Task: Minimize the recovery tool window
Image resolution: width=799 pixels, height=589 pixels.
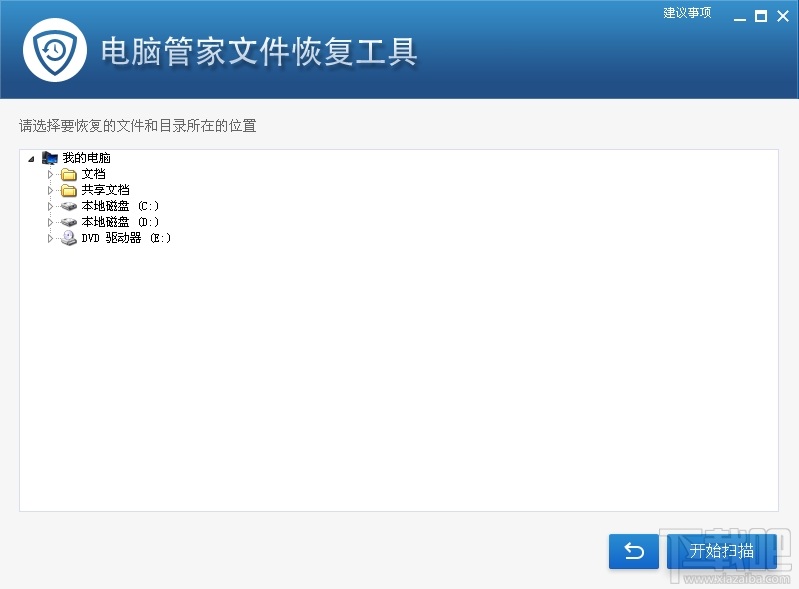Action: click(740, 17)
